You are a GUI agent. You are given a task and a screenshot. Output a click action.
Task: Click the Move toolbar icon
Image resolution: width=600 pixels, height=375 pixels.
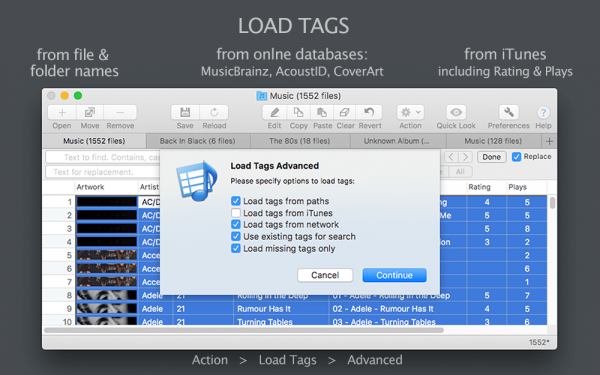[90, 112]
